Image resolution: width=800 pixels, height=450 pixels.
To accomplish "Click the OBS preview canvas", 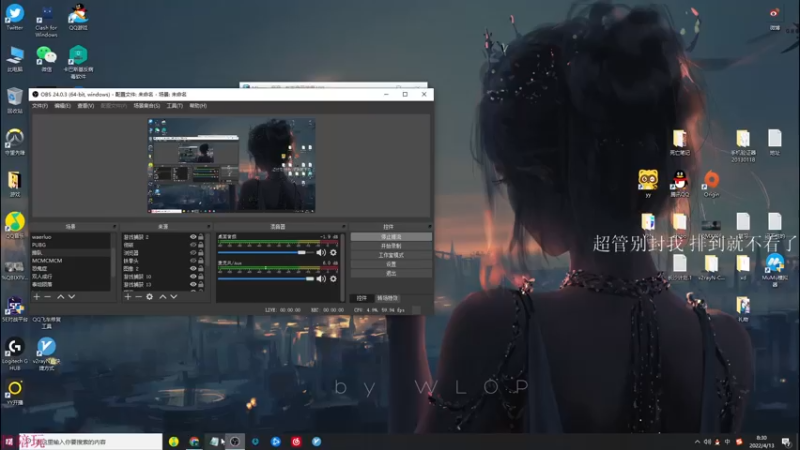I will (231, 165).
